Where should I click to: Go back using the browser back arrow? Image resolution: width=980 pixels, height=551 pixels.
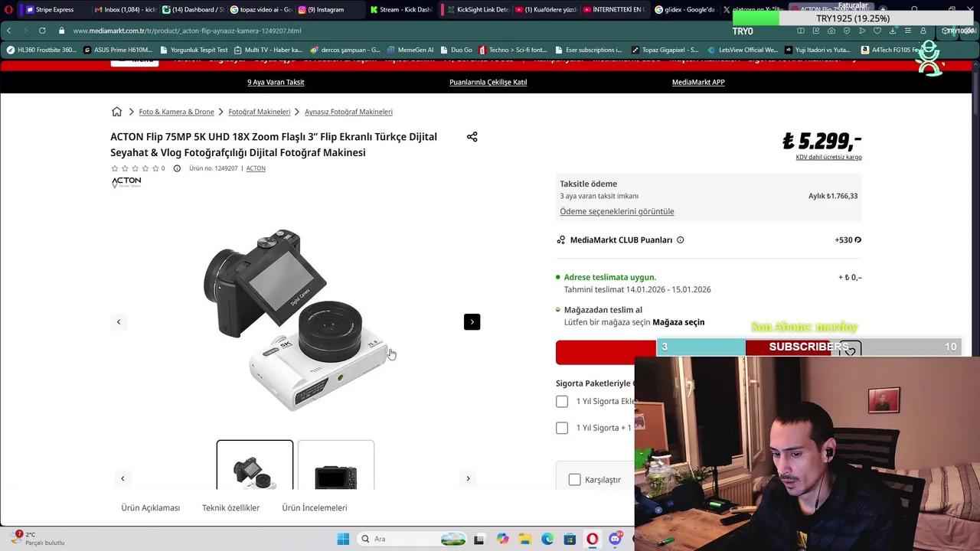point(8,31)
